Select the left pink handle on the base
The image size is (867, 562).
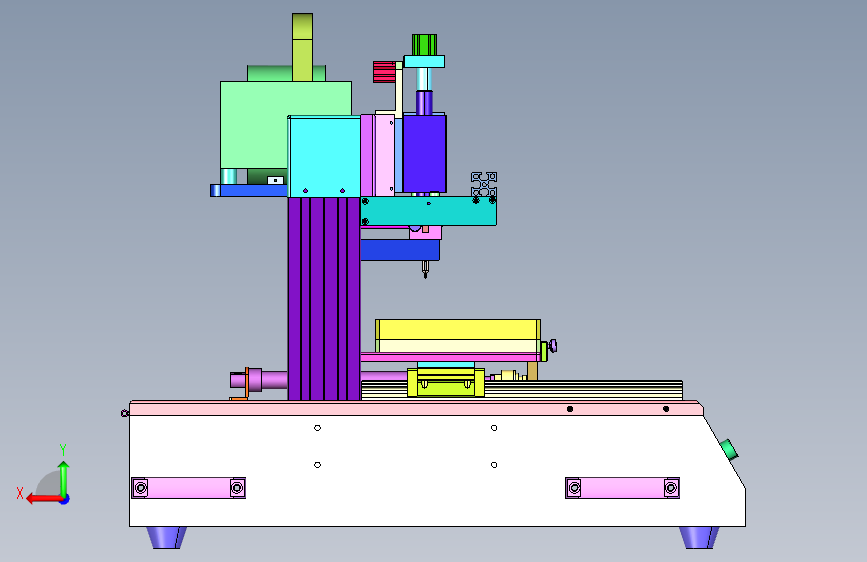pyautogui.click(x=189, y=488)
